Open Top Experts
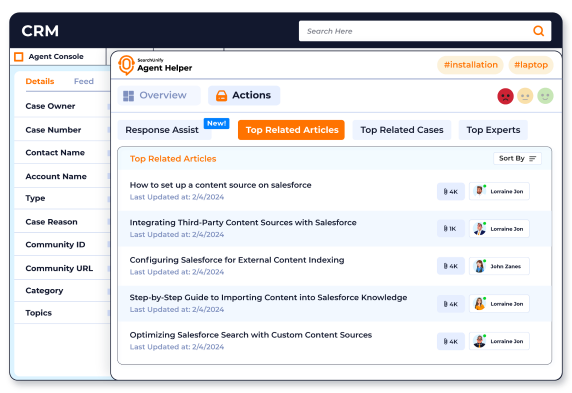This screenshot has width=572, height=393. pos(493,130)
